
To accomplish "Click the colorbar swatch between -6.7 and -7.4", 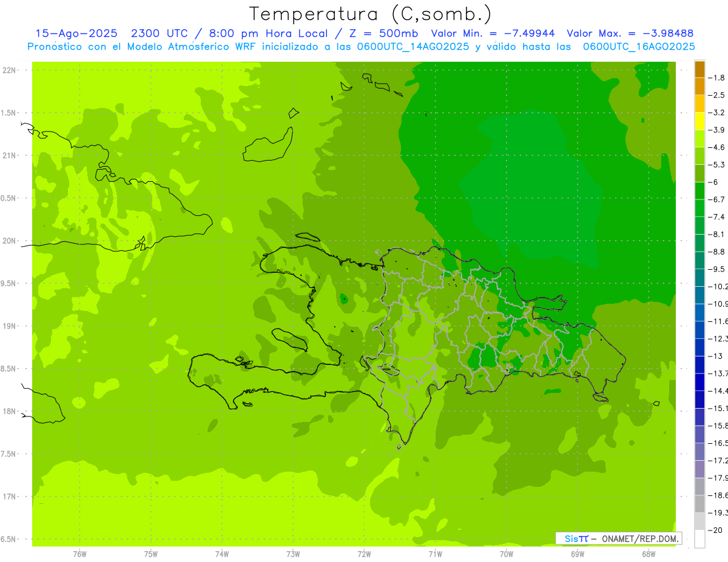I will [x=699, y=208].
